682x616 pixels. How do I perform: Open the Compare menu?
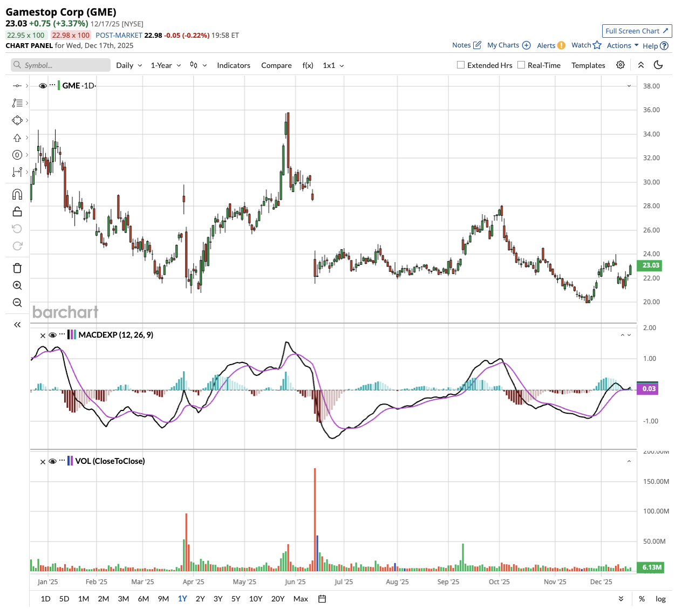tap(276, 65)
